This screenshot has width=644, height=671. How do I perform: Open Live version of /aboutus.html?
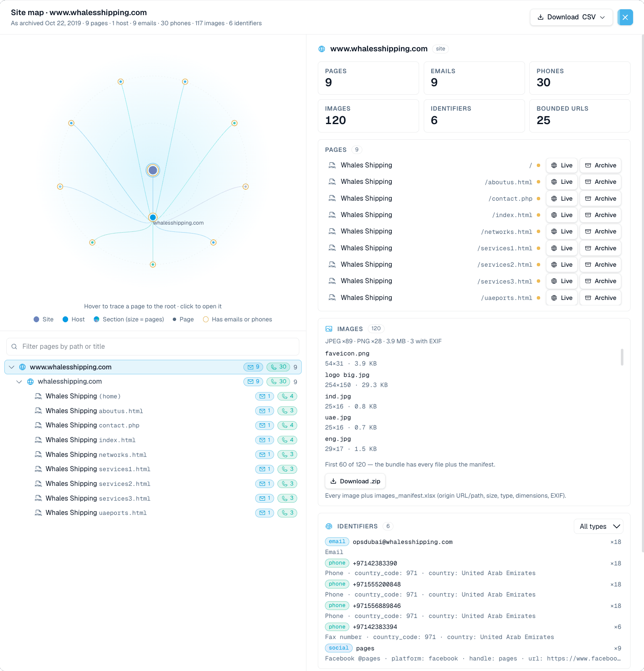562,182
